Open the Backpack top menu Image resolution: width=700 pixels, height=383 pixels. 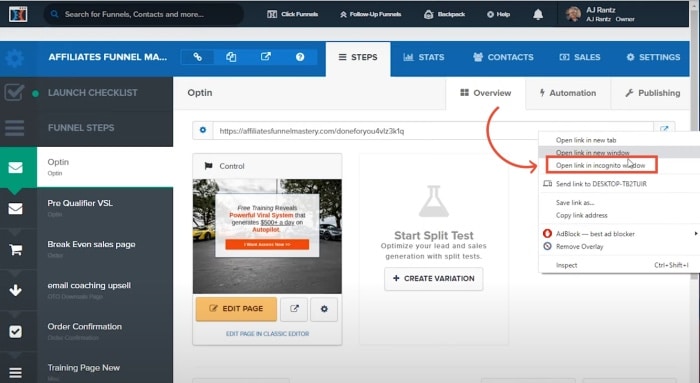click(444, 14)
